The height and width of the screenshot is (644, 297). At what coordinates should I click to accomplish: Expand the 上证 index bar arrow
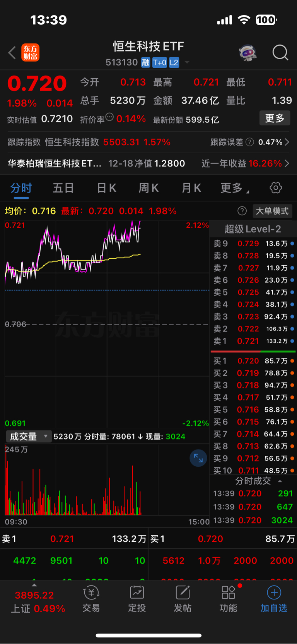click(x=34, y=585)
